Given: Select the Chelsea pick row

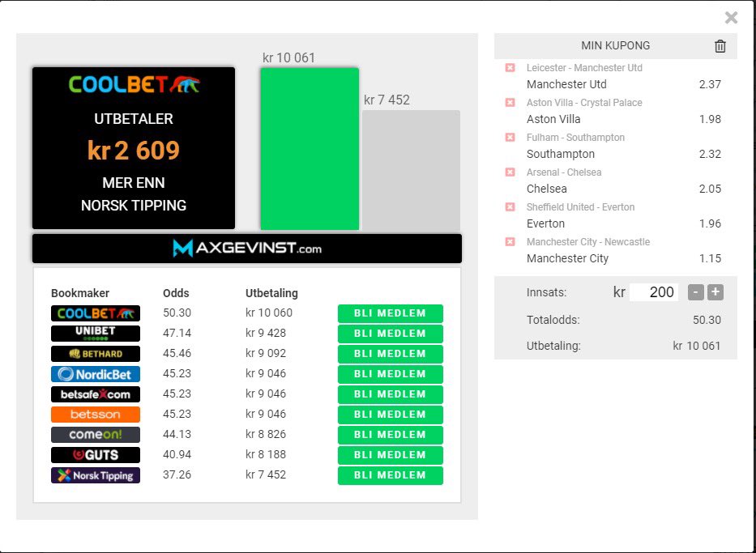Looking at the screenshot, I should 623,189.
